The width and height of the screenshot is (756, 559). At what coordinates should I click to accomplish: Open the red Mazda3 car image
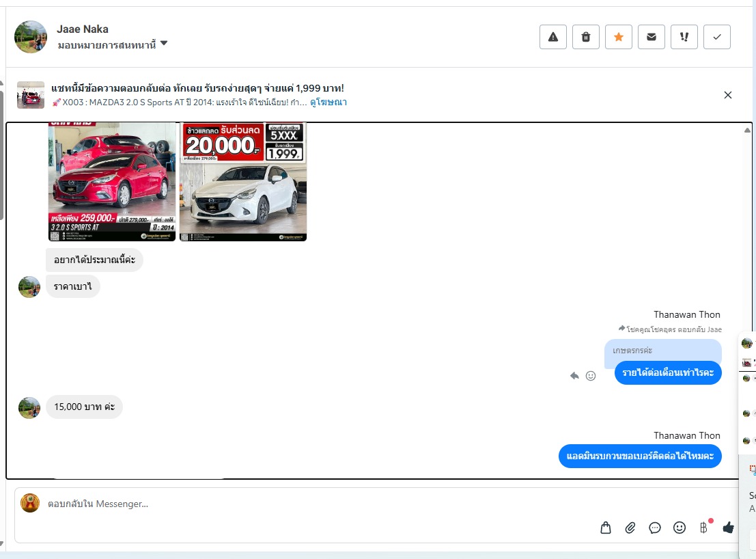tap(112, 182)
